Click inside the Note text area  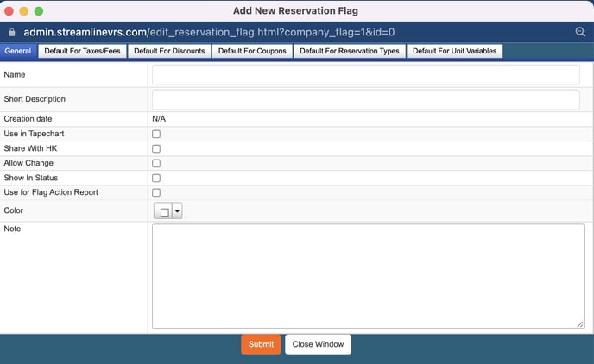point(368,276)
